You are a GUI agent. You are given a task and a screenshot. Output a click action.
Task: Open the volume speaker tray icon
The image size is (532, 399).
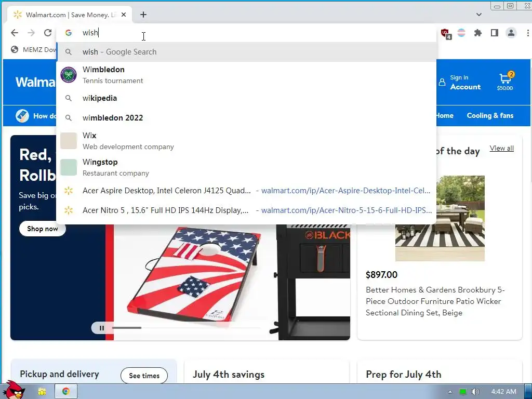pyautogui.click(x=475, y=392)
